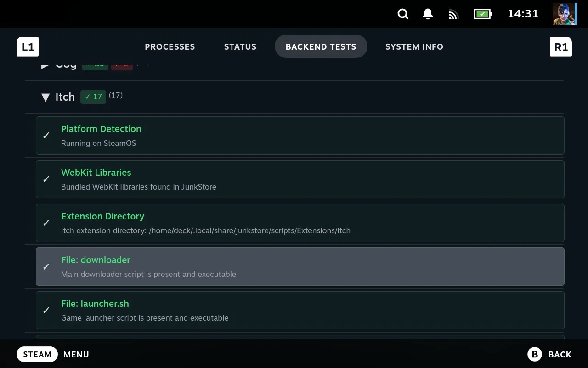Select the WebKit Libraries test row
This screenshot has height=368, width=588.
[300, 179]
